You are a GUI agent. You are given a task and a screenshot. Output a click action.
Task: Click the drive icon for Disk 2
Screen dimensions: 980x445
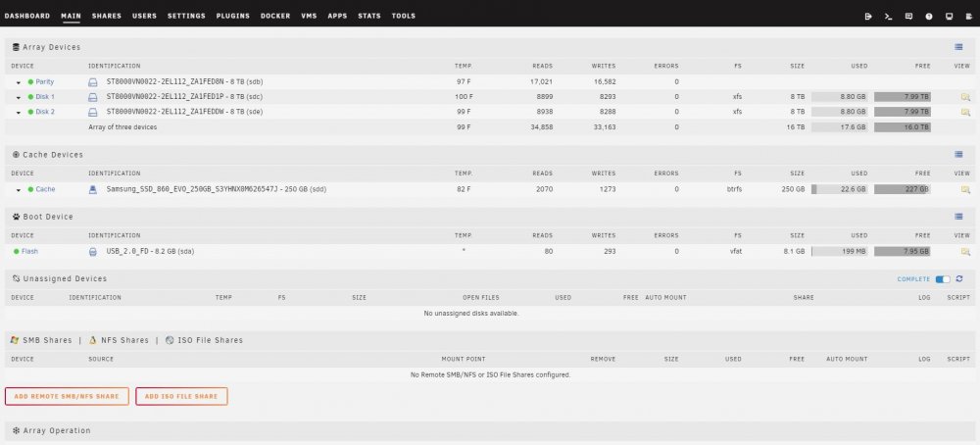[x=92, y=112]
